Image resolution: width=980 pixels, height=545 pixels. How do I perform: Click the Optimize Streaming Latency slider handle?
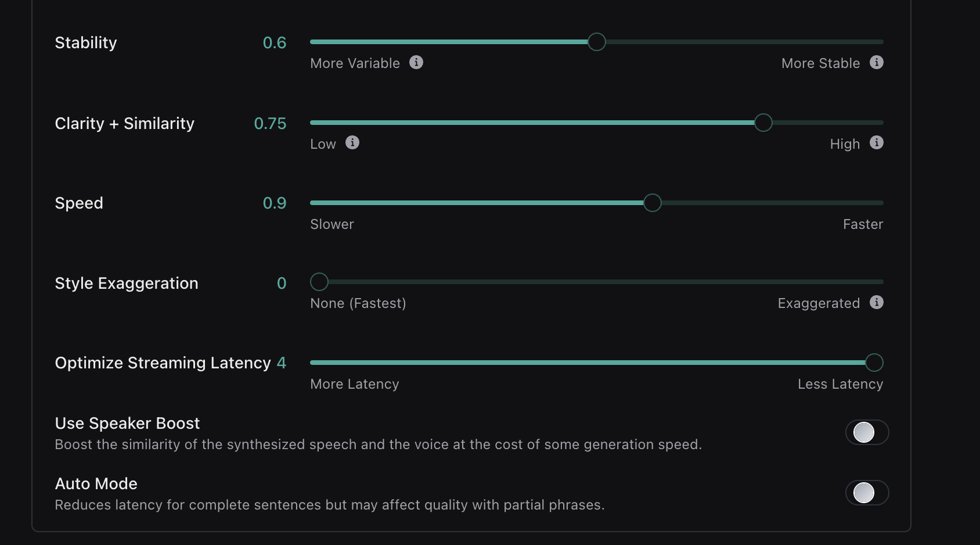(874, 363)
